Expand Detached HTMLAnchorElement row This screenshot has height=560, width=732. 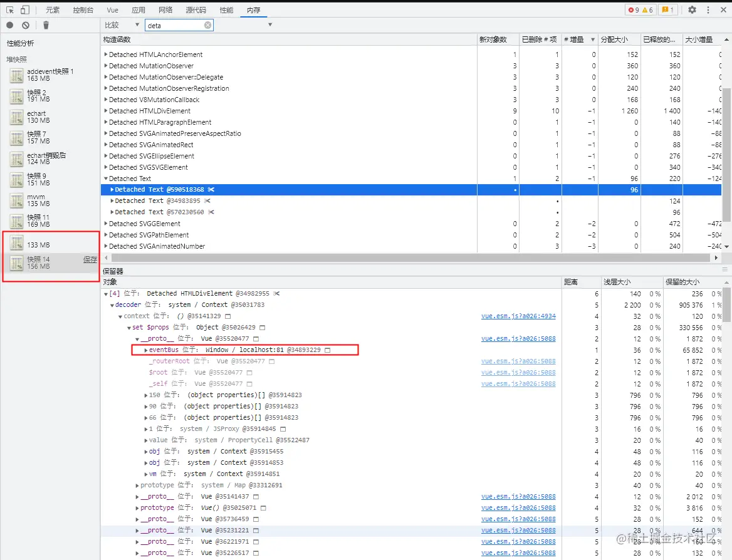click(106, 54)
